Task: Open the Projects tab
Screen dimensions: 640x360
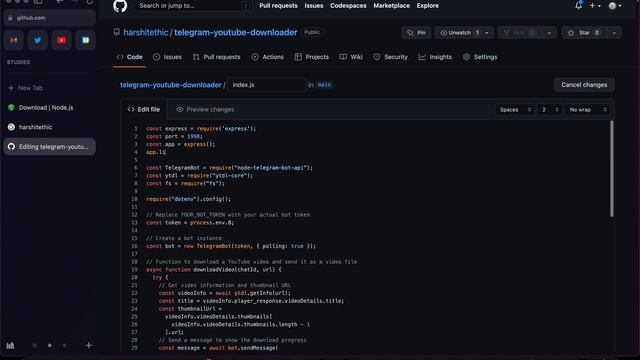Action: tap(311, 57)
